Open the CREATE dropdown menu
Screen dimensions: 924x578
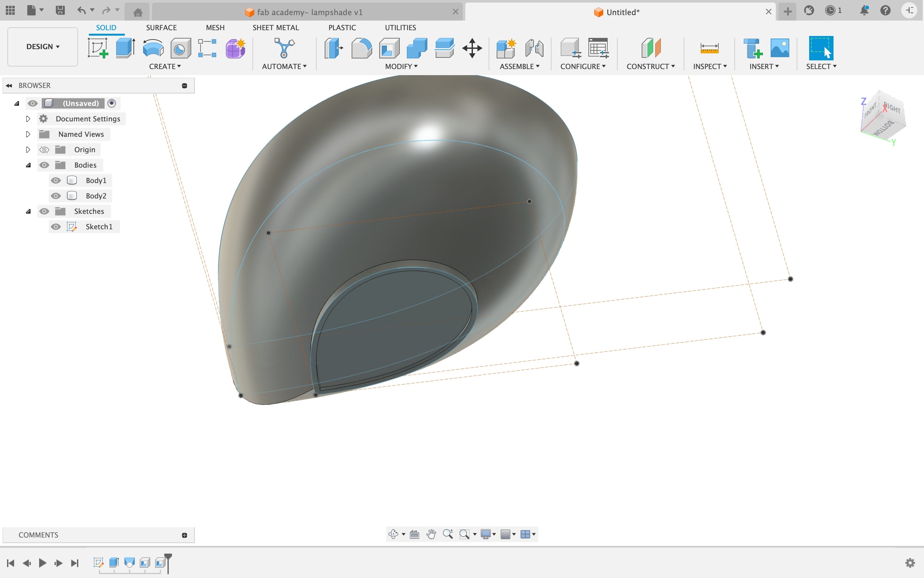(x=165, y=66)
